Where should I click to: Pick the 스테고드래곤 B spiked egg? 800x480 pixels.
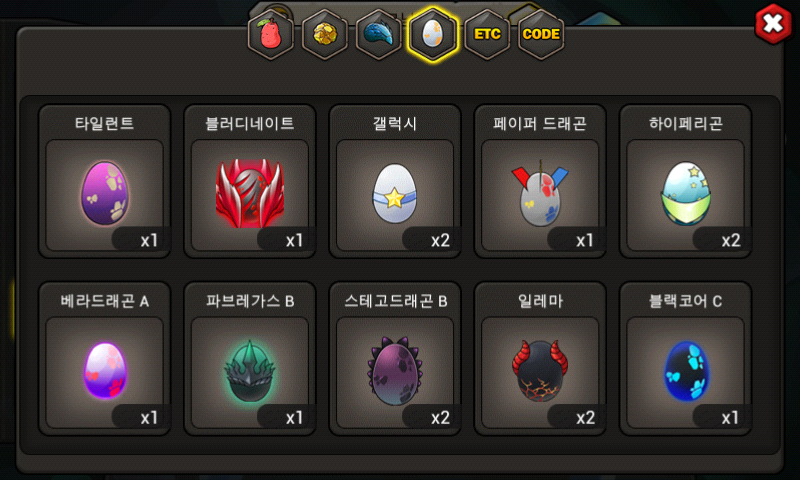[395, 370]
